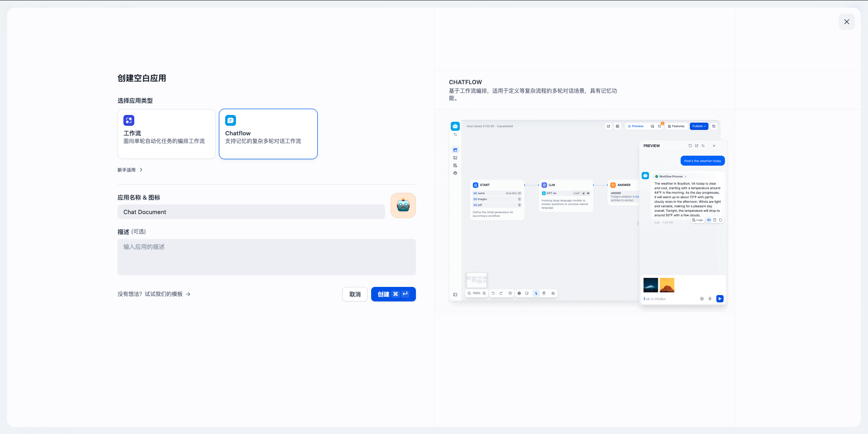
Task: Select the Chatflow app type card
Action: click(x=268, y=134)
